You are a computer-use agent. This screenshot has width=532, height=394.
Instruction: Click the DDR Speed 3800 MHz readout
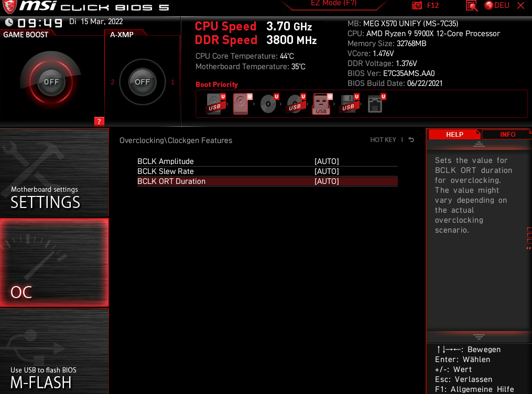point(256,40)
